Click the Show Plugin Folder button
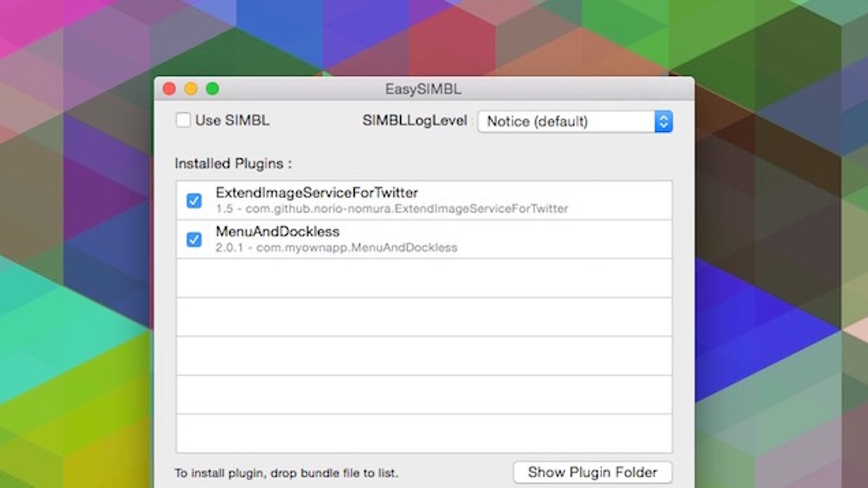The image size is (868, 488). pos(592,472)
